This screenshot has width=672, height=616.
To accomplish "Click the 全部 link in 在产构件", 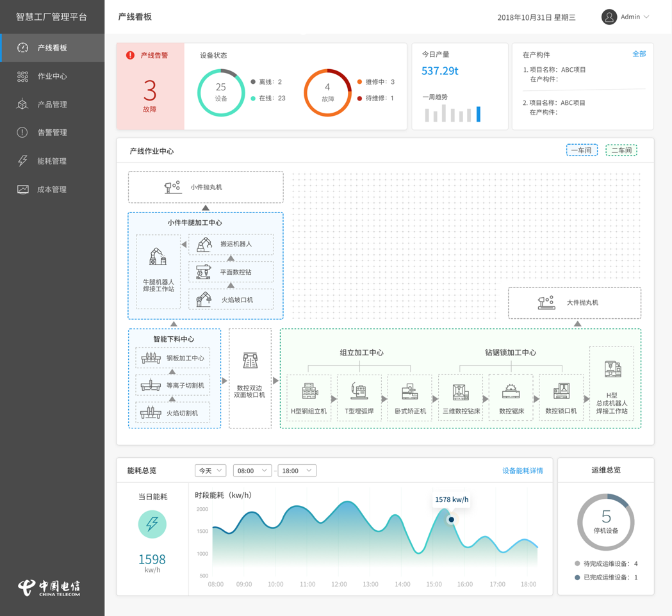I will [639, 54].
